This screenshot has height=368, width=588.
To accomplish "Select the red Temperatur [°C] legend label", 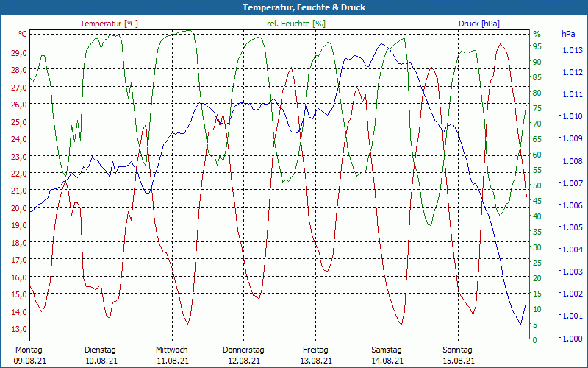I will [109, 24].
